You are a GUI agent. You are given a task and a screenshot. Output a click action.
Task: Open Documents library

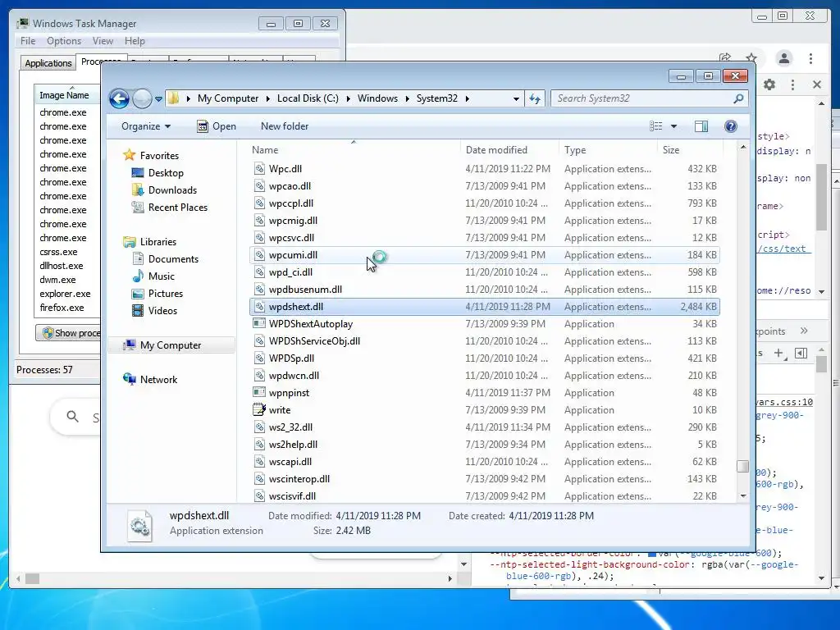click(x=173, y=259)
